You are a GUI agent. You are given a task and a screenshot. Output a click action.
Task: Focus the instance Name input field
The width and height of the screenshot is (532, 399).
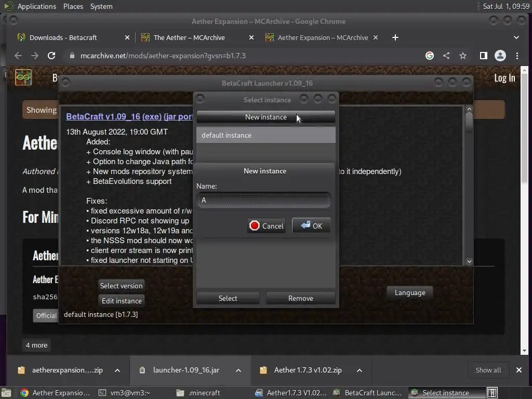pos(263,200)
